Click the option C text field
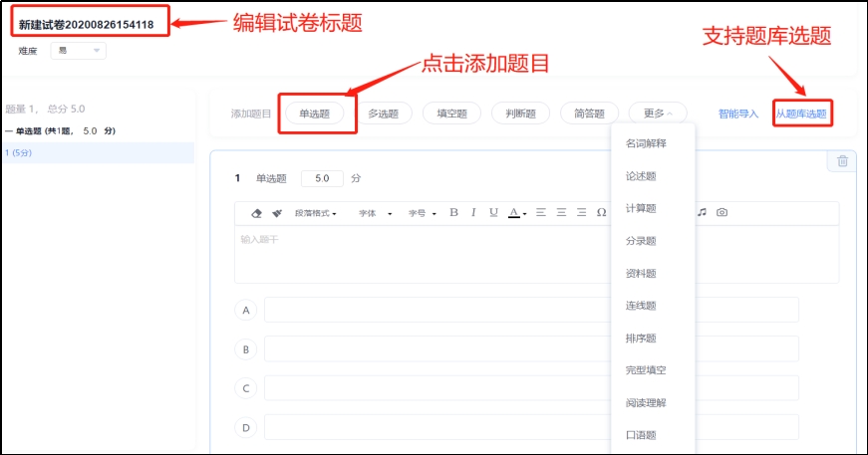This screenshot has height=455, width=868. (x=531, y=388)
